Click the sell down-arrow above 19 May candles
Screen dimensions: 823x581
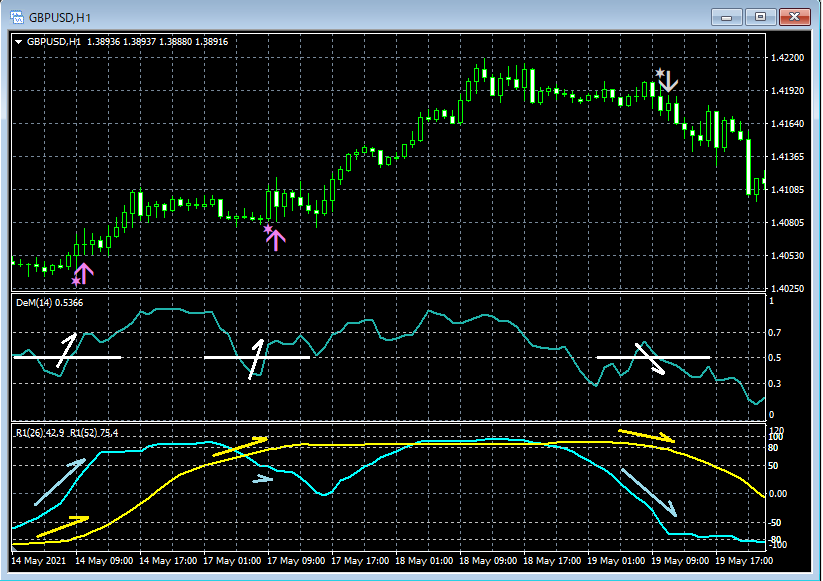coord(667,81)
